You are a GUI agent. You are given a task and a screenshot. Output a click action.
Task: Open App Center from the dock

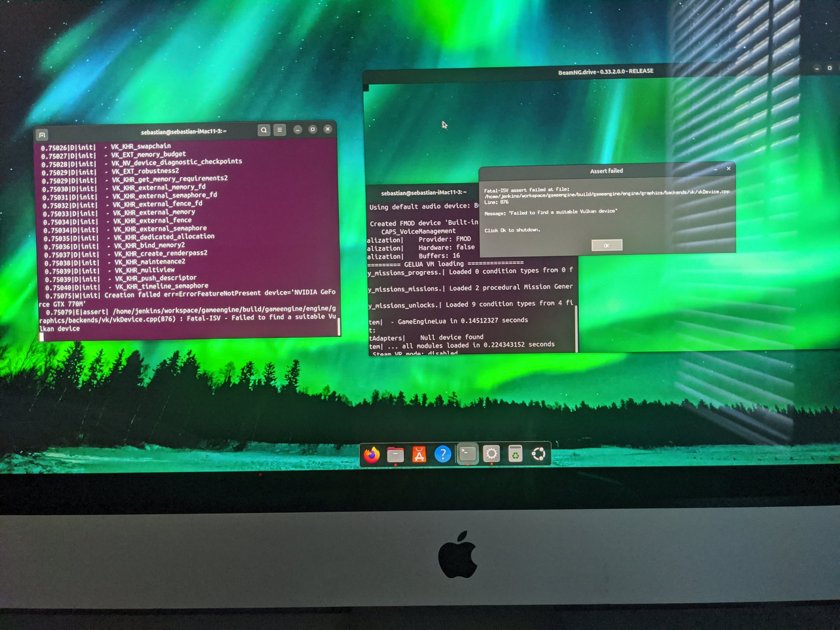coord(419,454)
